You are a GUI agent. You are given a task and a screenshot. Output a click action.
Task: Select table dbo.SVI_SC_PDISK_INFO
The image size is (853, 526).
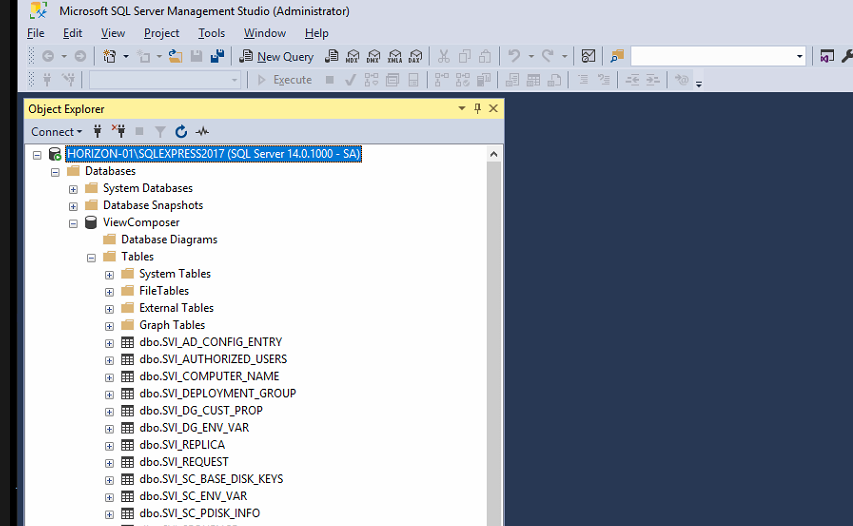(x=200, y=513)
